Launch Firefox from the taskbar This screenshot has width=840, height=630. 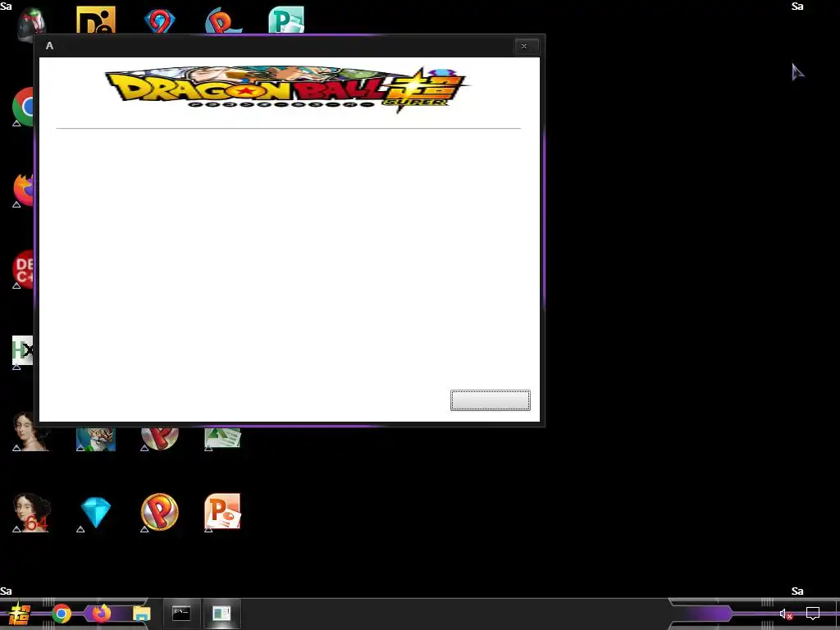click(x=101, y=614)
